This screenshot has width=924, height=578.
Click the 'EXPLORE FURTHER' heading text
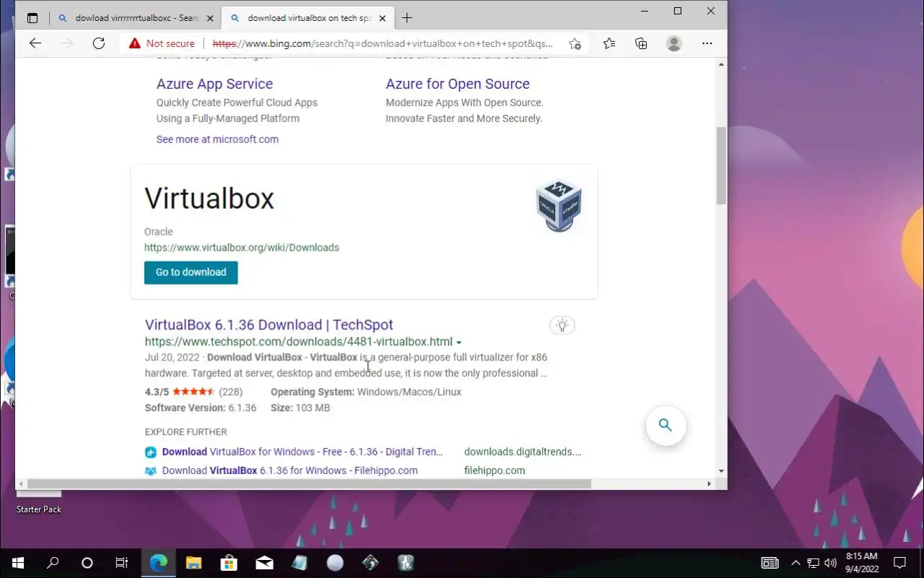[186, 432]
